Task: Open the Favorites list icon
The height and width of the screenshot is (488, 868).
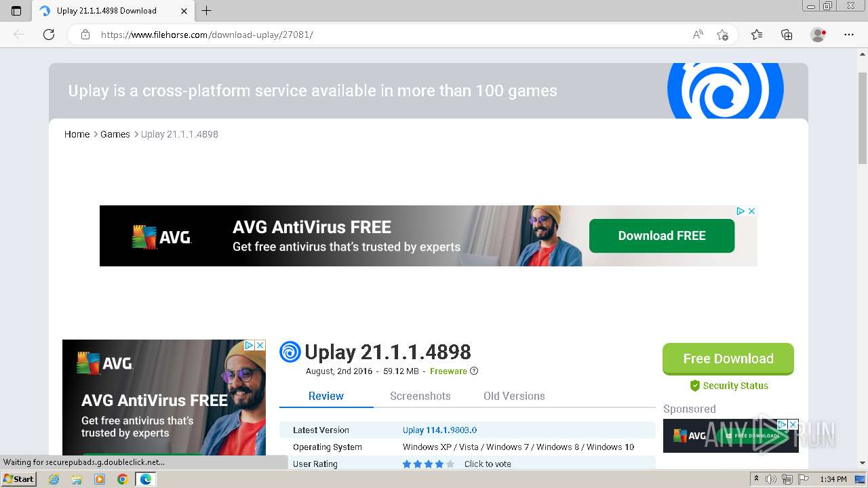Action: coord(757,35)
